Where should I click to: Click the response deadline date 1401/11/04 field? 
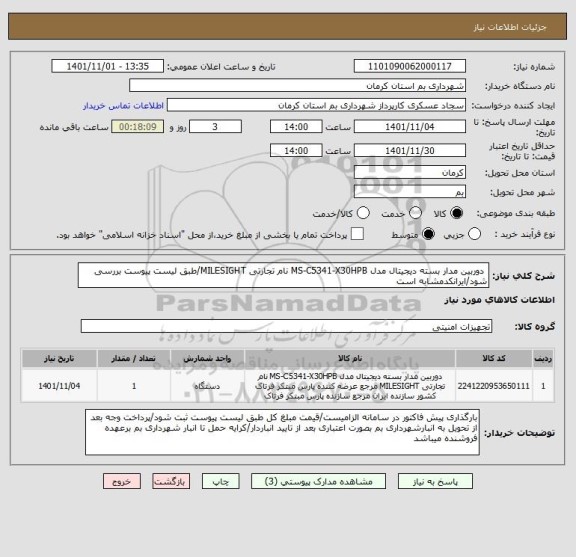410,127
